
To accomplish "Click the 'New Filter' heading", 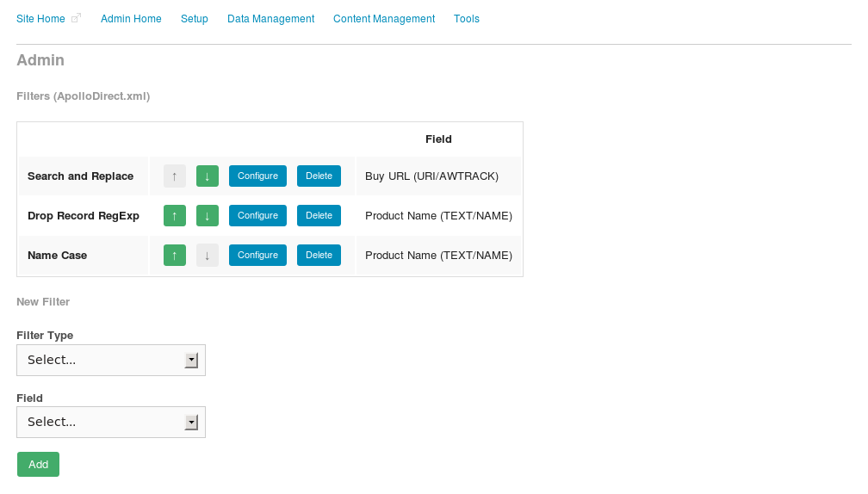I will coord(43,302).
